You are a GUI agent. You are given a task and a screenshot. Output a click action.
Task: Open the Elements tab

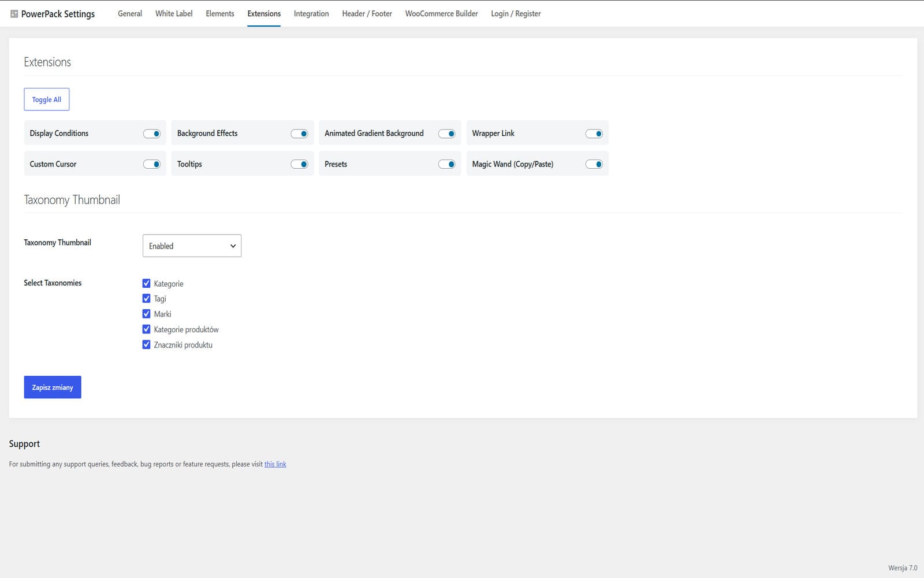click(x=220, y=14)
